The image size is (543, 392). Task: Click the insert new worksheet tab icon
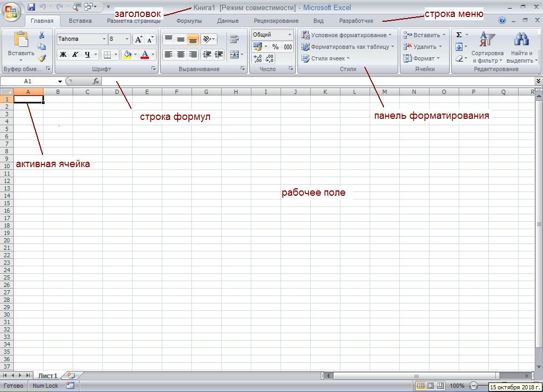point(72,375)
